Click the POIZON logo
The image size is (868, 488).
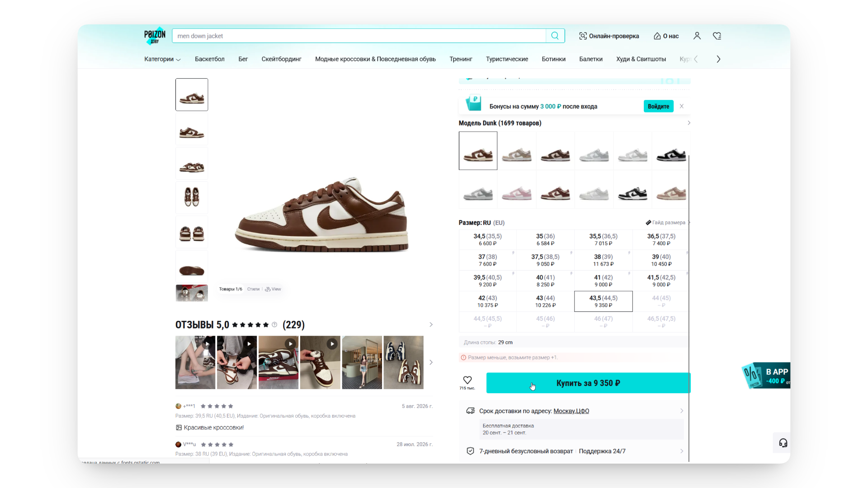155,36
